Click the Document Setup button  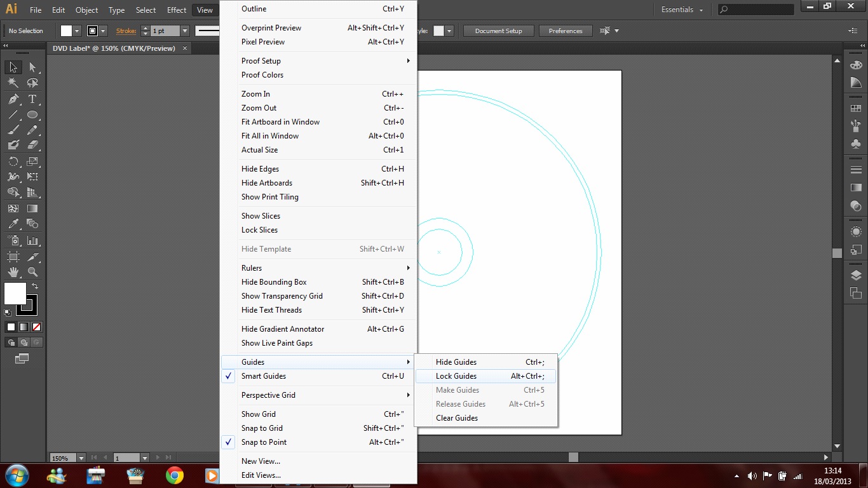pos(498,30)
